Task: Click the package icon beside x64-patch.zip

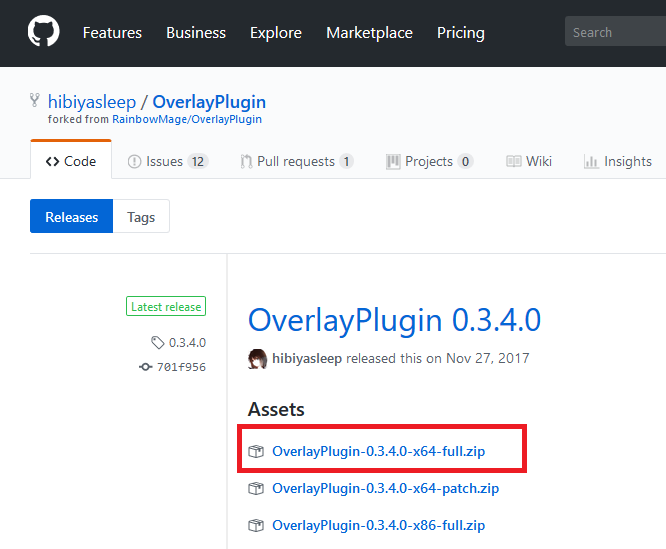Action: point(256,488)
